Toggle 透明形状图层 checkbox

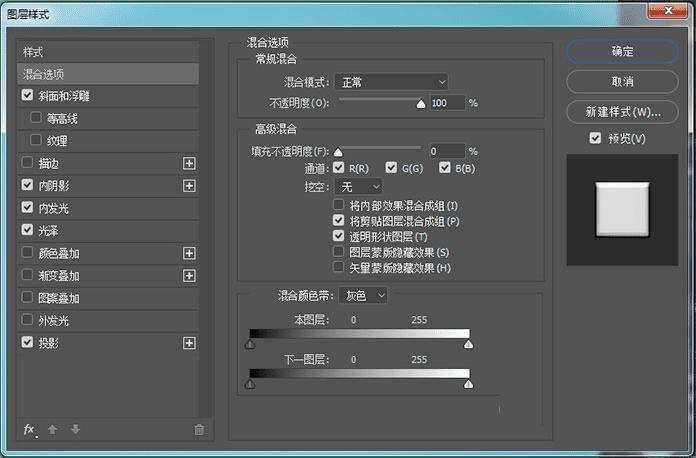pyautogui.click(x=339, y=236)
